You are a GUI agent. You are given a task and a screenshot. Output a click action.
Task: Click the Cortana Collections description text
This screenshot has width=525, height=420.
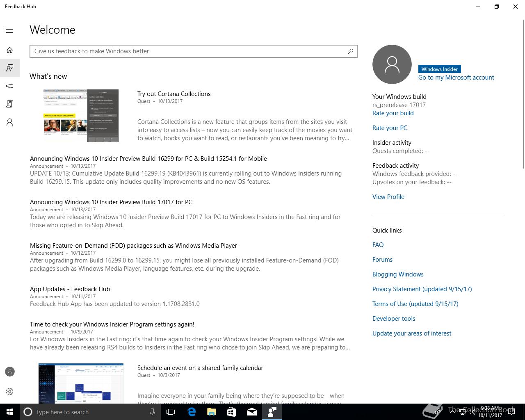(x=245, y=130)
